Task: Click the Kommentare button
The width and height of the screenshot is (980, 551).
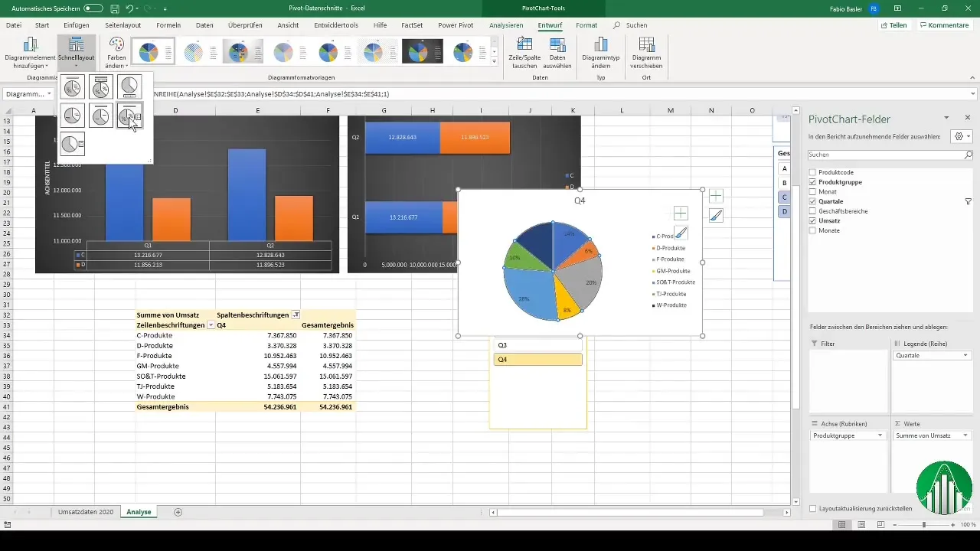Action: [x=945, y=25]
